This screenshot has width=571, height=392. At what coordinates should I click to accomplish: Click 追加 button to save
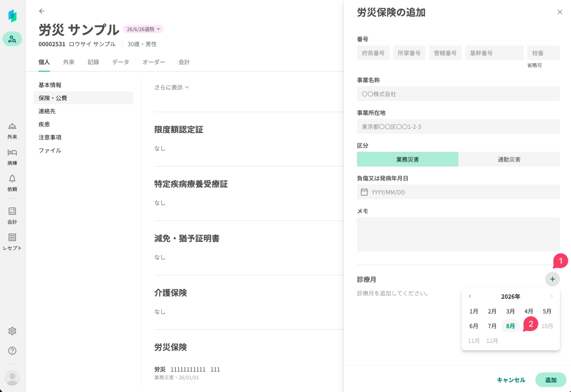[x=551, y=380]
